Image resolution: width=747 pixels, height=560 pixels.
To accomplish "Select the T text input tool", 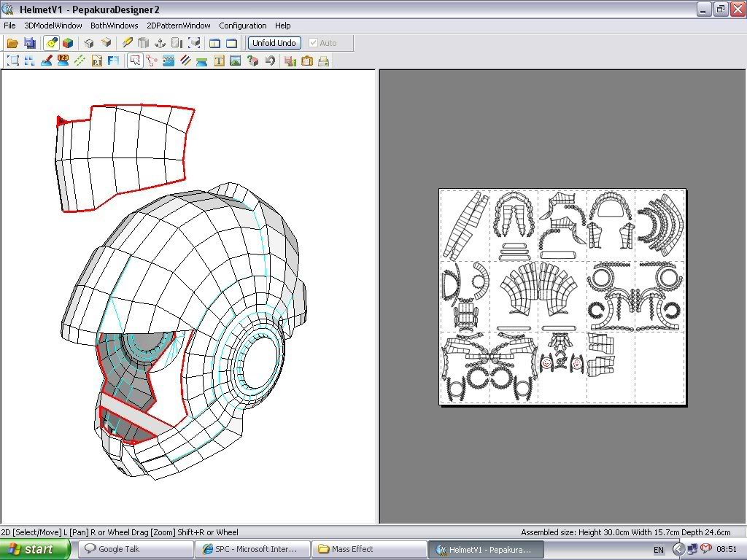I will (x=219, y=61).
